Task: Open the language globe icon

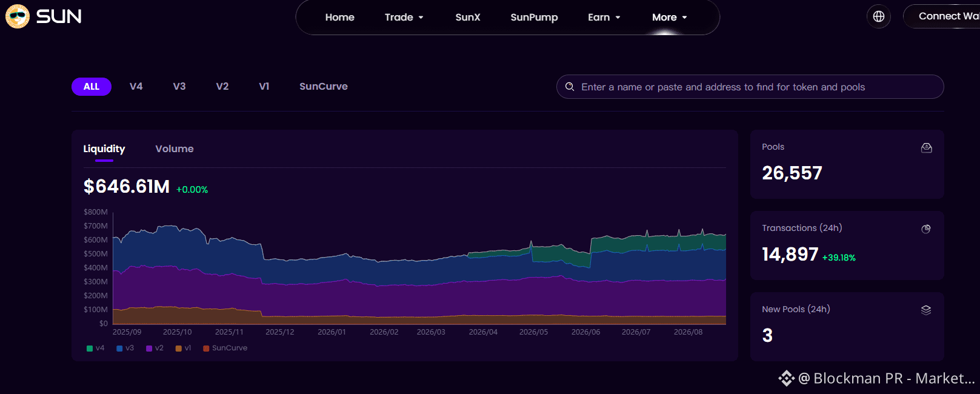Action: [879, 16]
